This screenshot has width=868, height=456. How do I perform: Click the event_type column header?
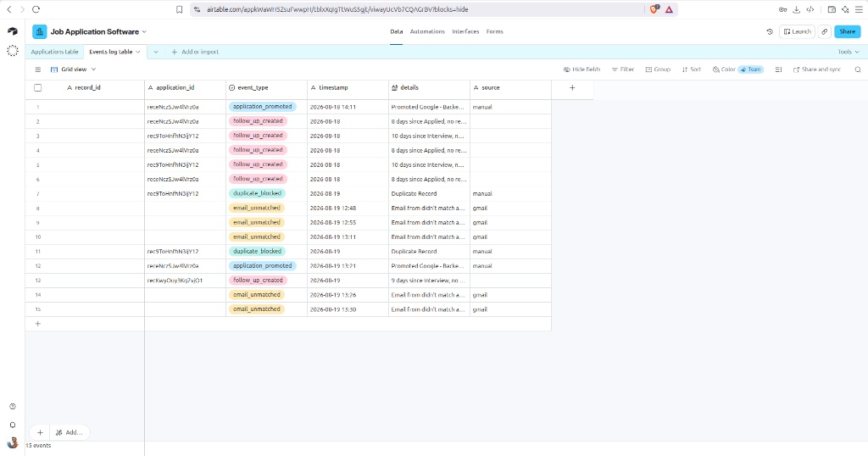pos(266,87)
